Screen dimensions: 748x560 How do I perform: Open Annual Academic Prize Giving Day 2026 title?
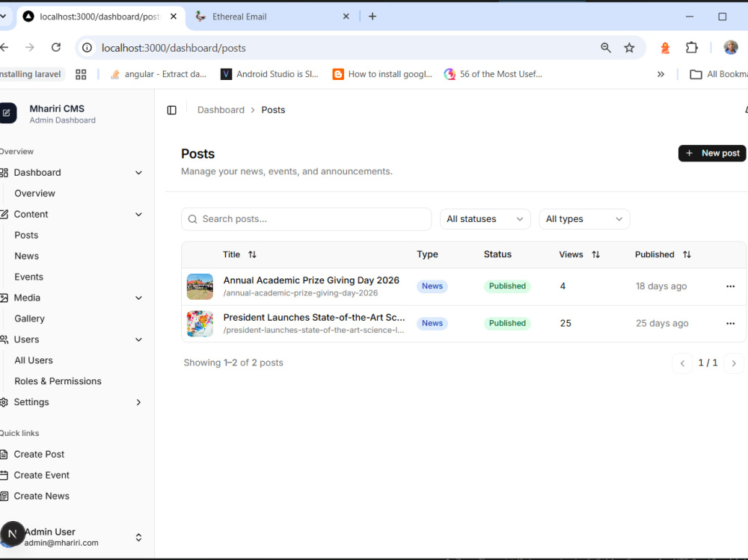coord(311,280)
